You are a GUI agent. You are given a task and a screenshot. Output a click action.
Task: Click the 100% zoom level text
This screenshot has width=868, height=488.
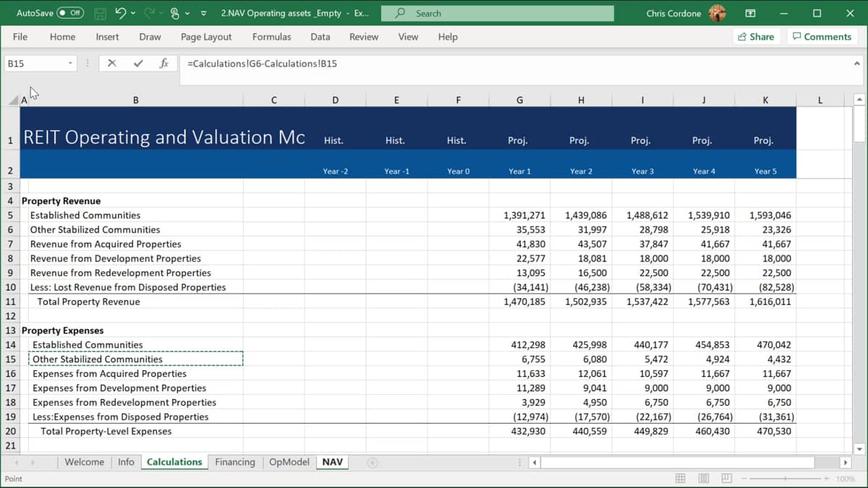846,479
